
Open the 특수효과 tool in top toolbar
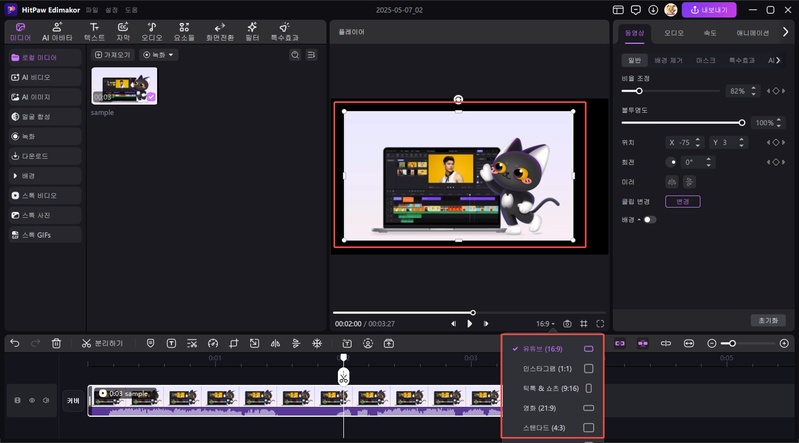(284, 32)
